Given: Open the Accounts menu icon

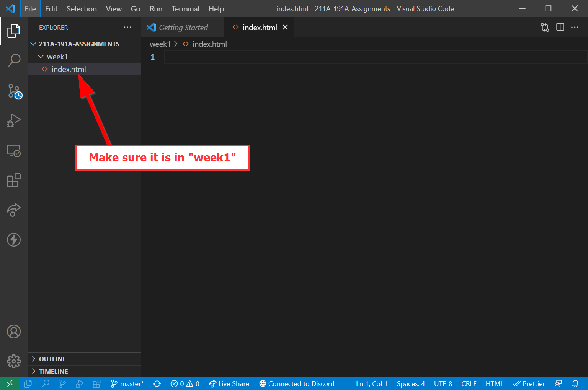Looking at the screenshot, I should click(x=14, y=331).
